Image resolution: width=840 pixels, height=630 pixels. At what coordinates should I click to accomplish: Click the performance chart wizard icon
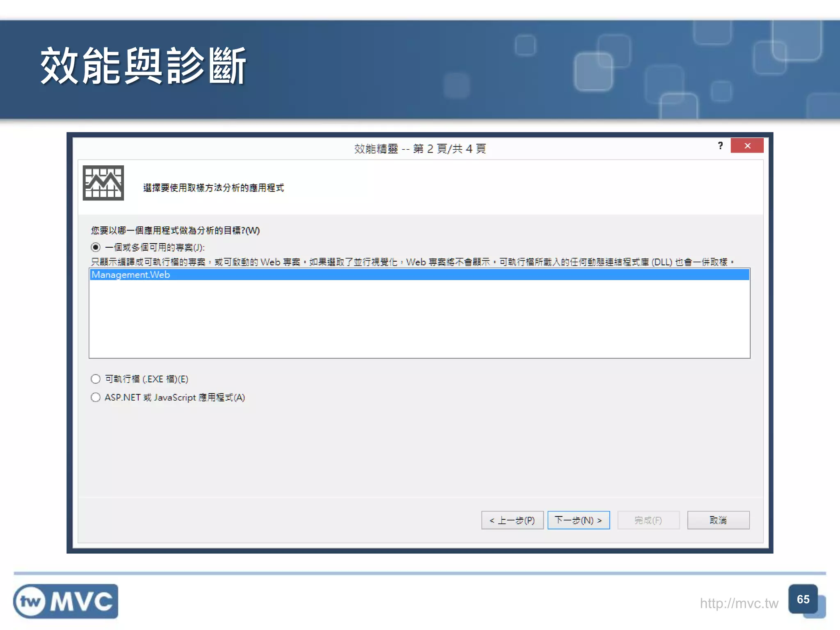(103, 183)
